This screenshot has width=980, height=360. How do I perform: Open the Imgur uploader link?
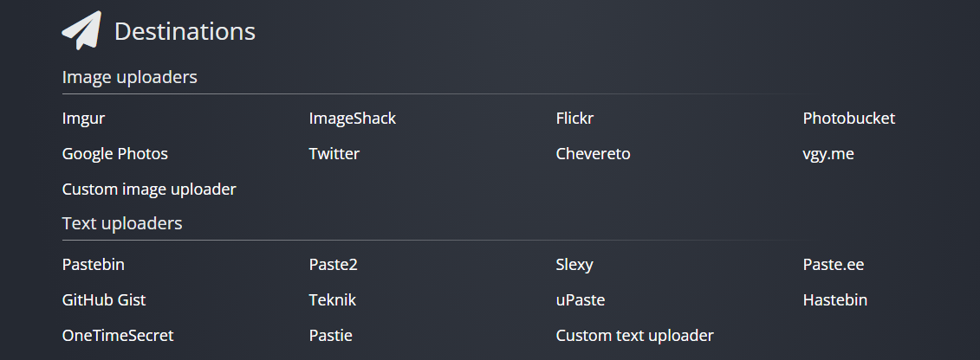point(83,119)
